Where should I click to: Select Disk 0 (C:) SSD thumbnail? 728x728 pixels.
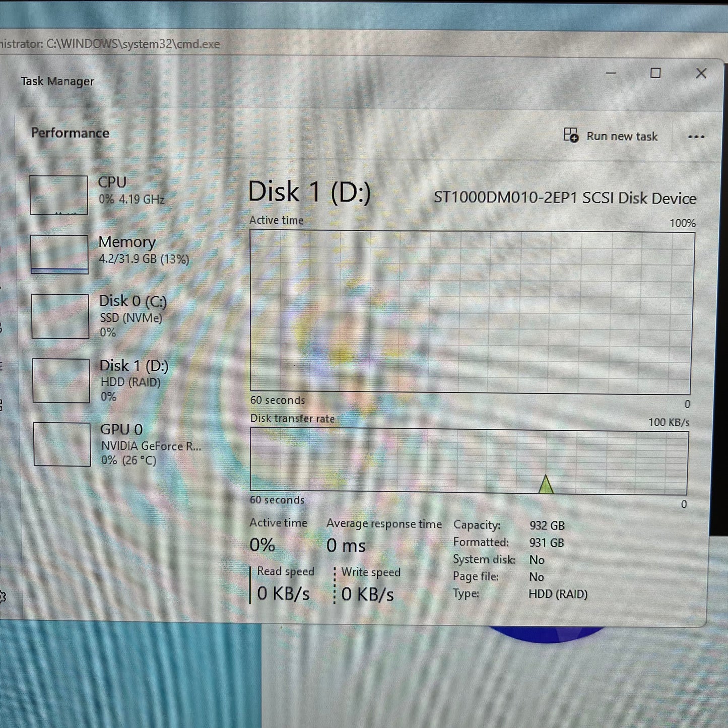click(59, 316)
